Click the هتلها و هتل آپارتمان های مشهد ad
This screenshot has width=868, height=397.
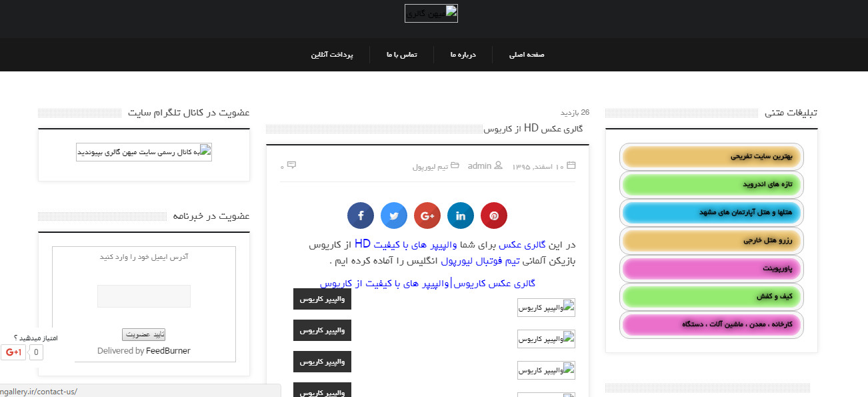pyautogui.click(x=711, y=213)
